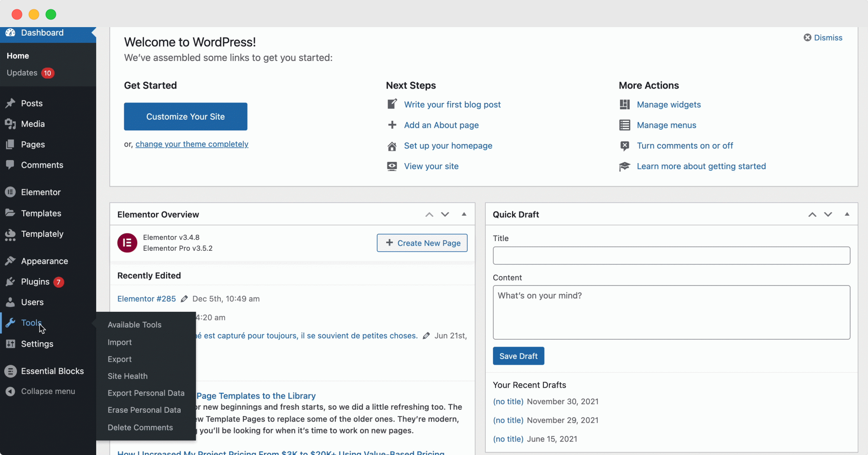Screen dimensions: 868x455
Task: Open Write your first blog post link
Action: [x=452, y=104]
